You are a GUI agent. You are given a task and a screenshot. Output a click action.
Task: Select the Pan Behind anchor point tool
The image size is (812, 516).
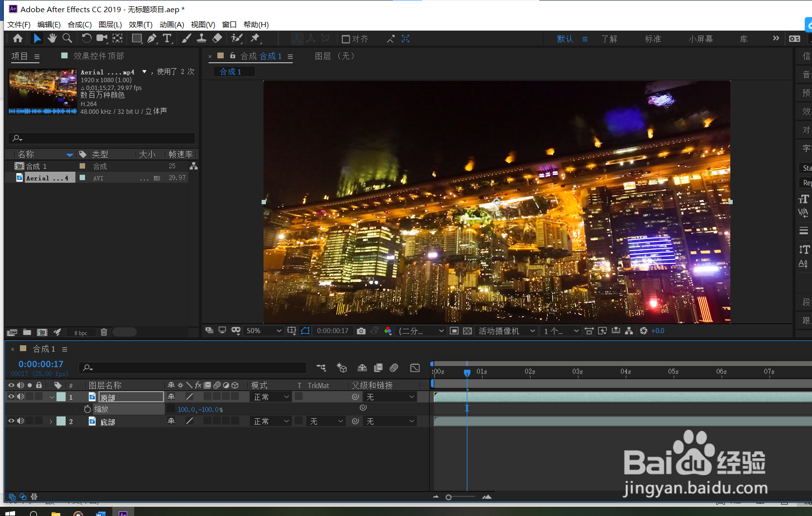118,38
